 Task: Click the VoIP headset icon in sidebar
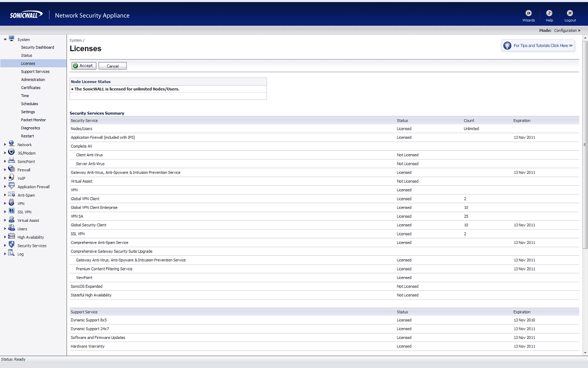[x=11, y=177]
